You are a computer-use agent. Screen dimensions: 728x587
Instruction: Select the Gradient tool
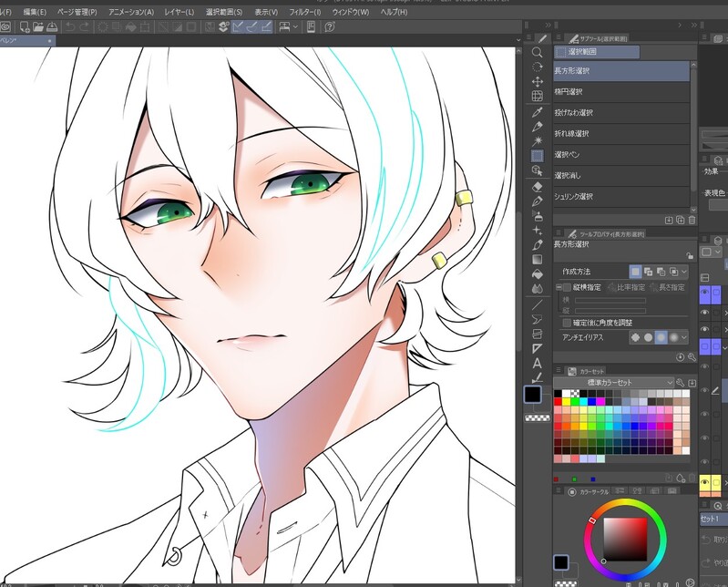(x=538, y=259)
